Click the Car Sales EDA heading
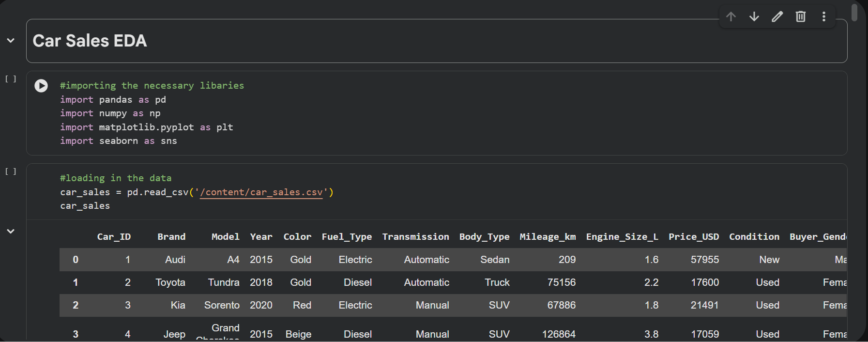 [90, 41]
